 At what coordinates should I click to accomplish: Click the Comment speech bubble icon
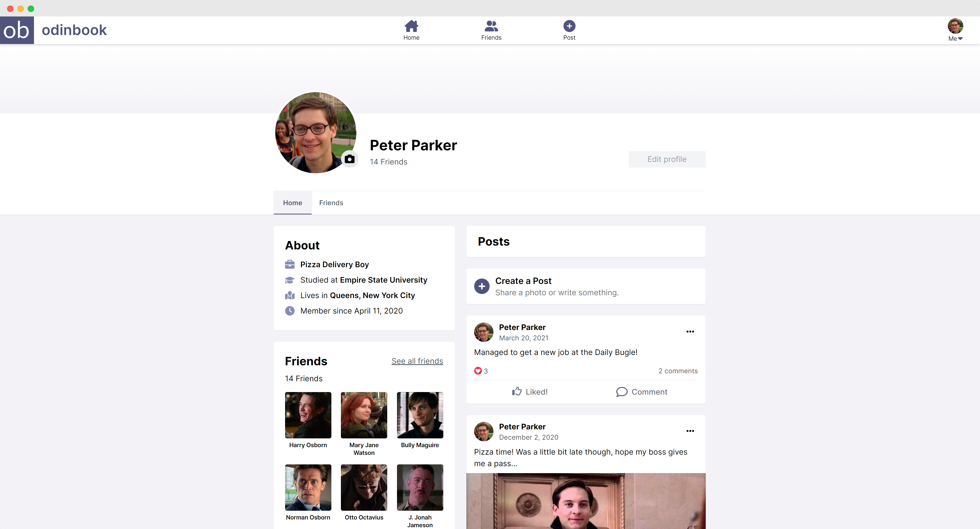point(622,392)
